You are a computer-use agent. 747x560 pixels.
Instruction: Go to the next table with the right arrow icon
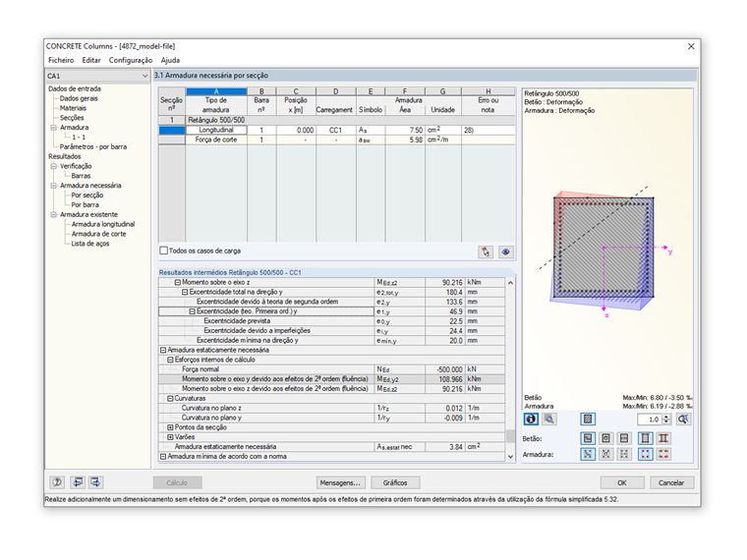[x=95, y=482]
